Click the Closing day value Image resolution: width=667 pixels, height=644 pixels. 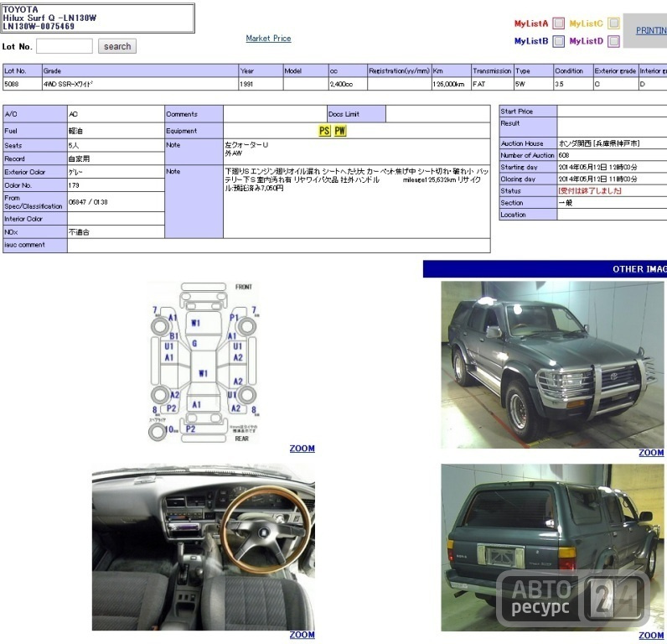(597, 179)
